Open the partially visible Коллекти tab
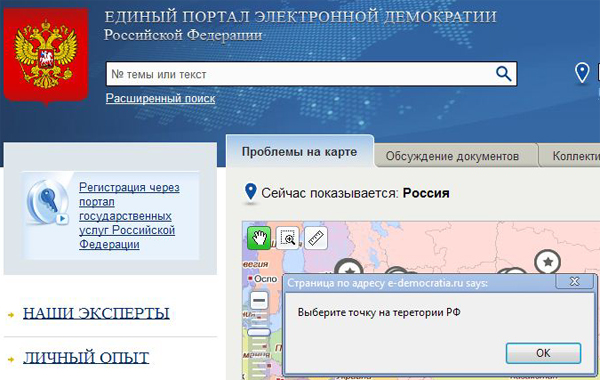 click(570, 156)
